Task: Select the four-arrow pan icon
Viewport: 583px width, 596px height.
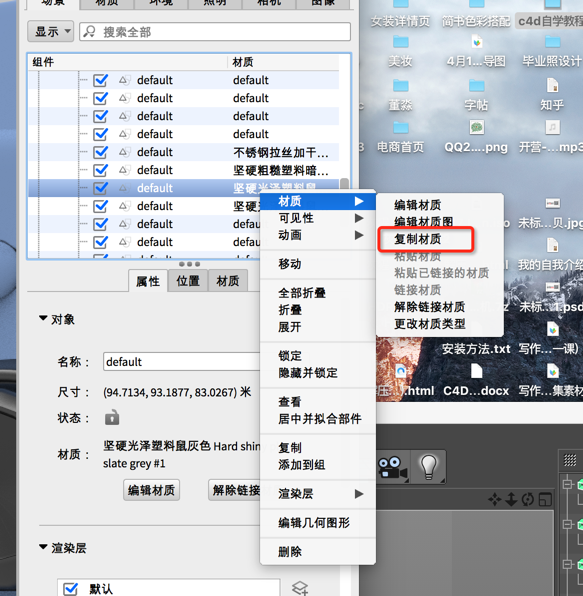Action: point(495,499)
